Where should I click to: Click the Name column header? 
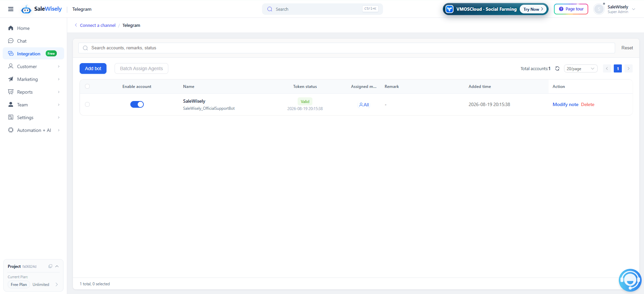coord(189,87)
